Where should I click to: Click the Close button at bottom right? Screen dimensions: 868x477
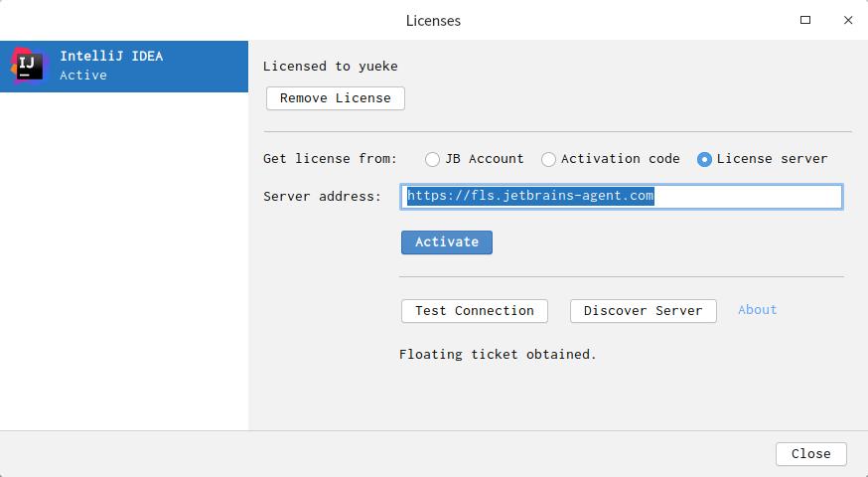810,453
